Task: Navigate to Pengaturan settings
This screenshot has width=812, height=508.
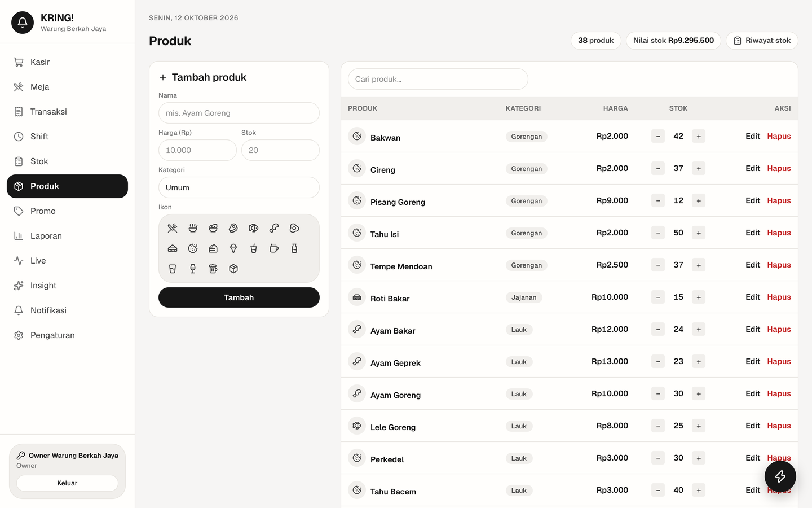Action: (x=67, y=335)
